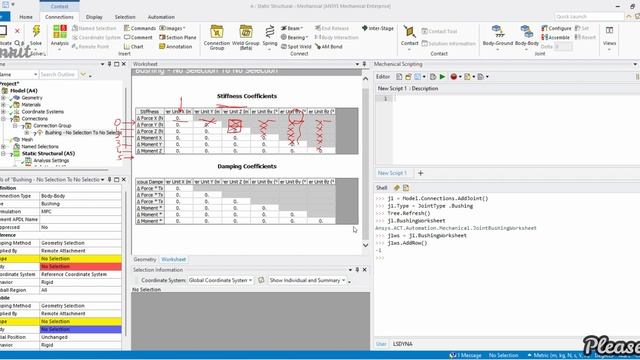The image size is (640, 360).
Task: Click the Configure joint button
Action: tap(556, 28)
